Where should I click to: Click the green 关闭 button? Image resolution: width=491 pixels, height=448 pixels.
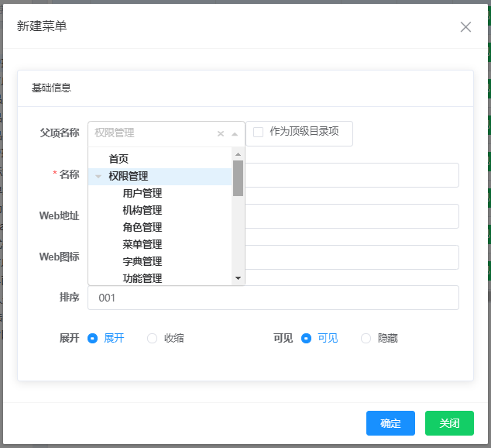pos(449,423)
